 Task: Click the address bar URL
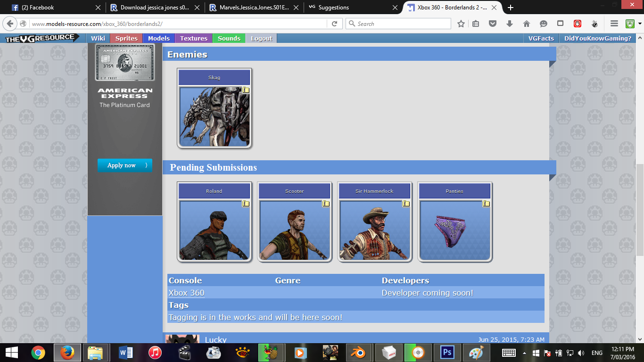click(179, 24)
